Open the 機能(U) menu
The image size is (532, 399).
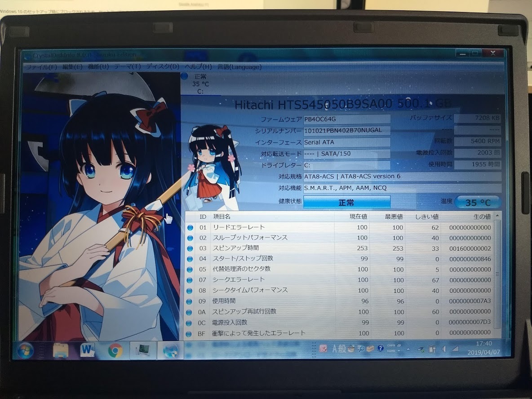click(x=98, y=66)
